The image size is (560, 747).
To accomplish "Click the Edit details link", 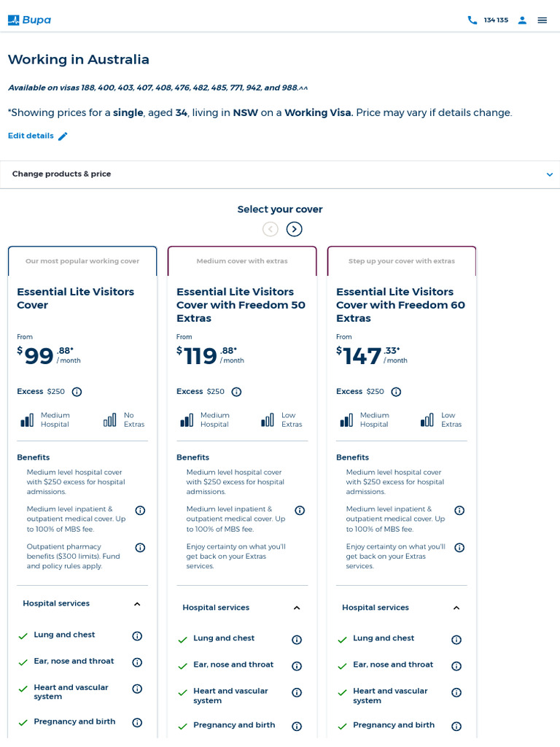I will coord(31,136).
